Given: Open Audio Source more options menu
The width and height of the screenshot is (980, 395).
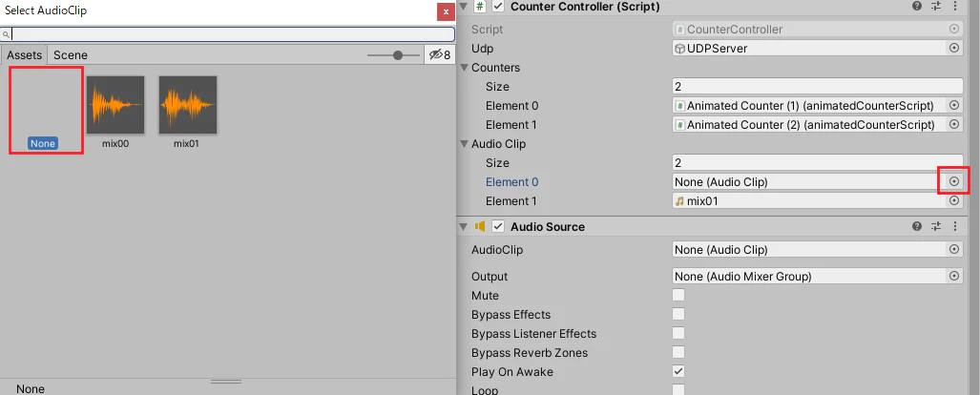Looking at the screenshot, I should [954, 226].
